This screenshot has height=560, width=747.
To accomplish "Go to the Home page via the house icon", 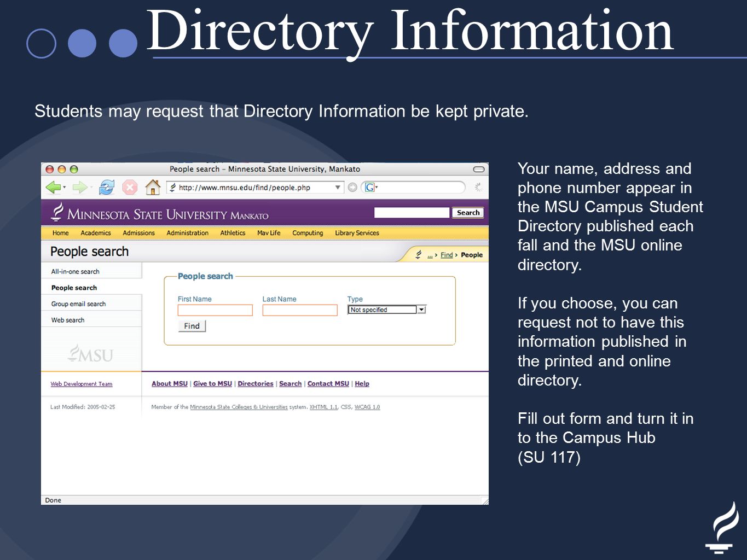I will tap(153, 188).
